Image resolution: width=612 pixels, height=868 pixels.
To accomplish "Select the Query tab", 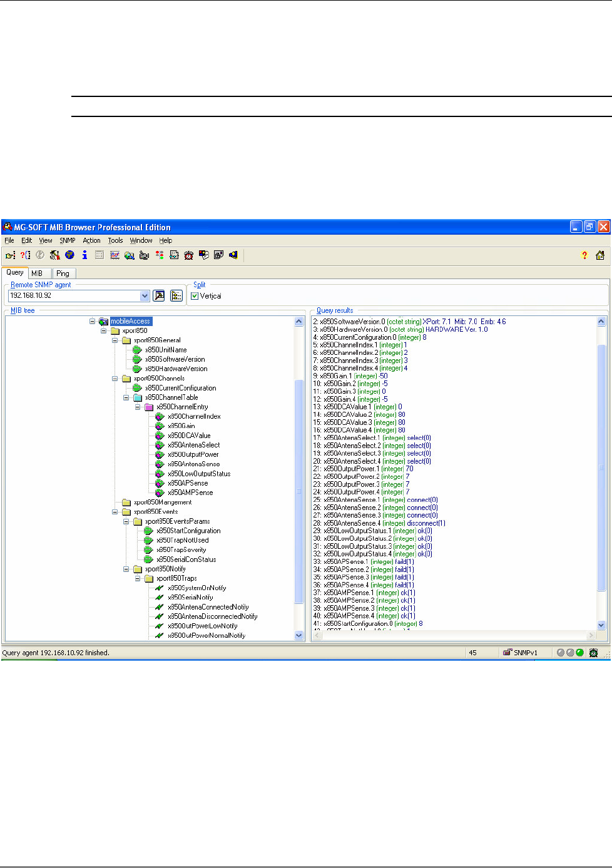I will tap(14, 272).
